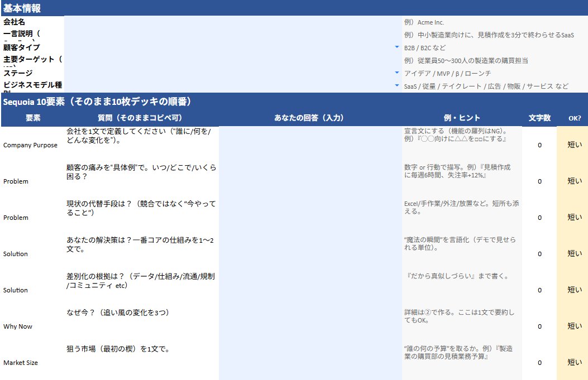
Task: Click the 文字数 0 in Why Now row
Action: click(539, 326)
